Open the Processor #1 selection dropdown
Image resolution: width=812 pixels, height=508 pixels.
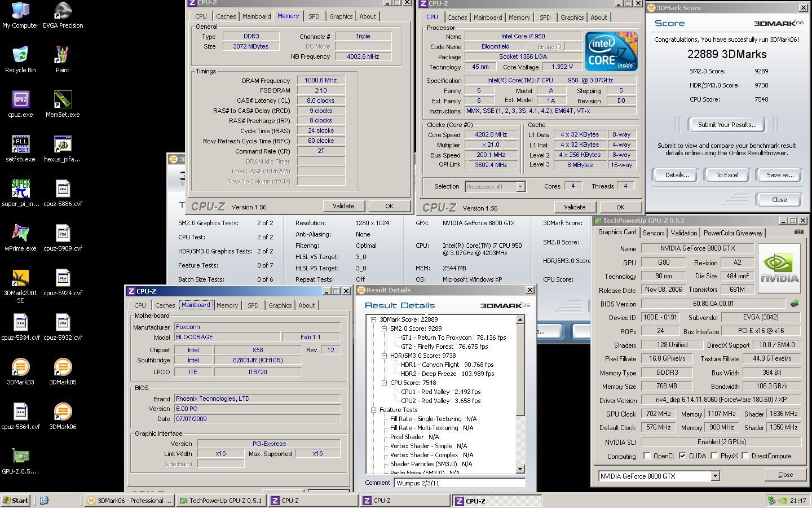(520, 186)
